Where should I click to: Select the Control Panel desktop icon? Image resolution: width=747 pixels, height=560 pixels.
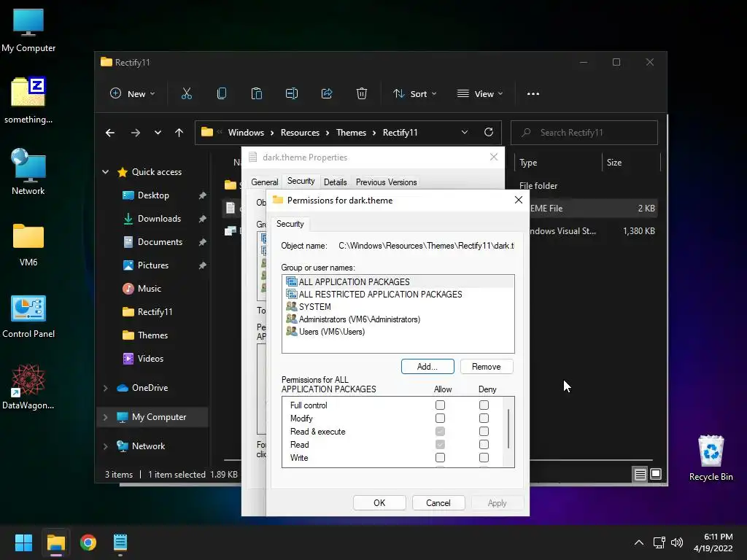(x=28, y=316)
